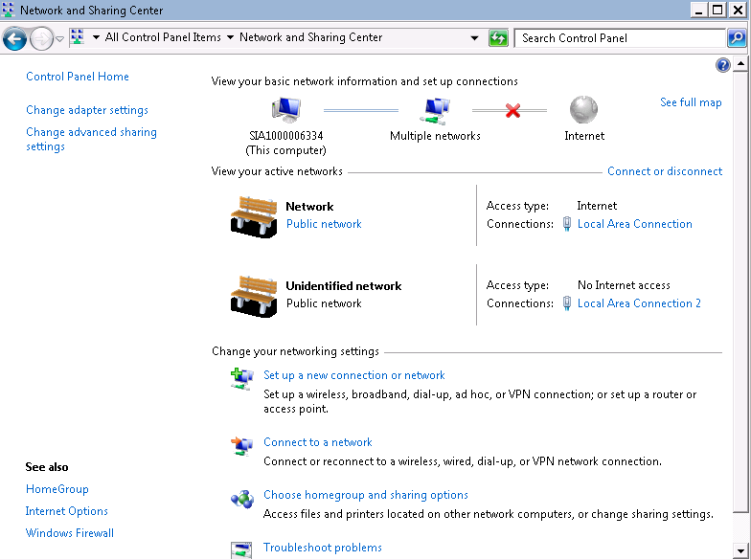Open Internet Options under See also
Viewport: 751px width, 560px height.
[67, 511]
